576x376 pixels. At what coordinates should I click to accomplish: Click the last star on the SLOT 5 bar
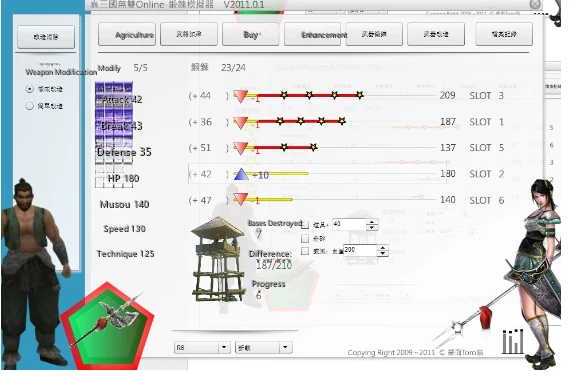(x=313, y=147)
